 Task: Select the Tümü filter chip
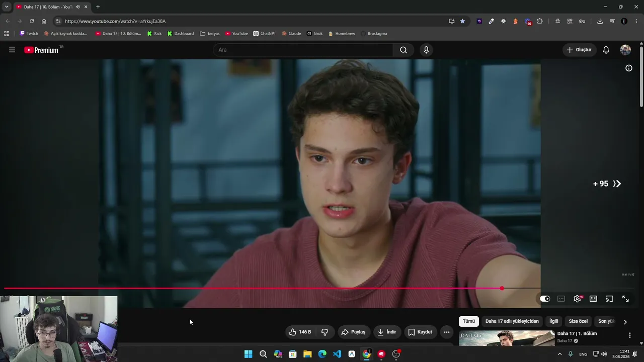coord(469,321)
